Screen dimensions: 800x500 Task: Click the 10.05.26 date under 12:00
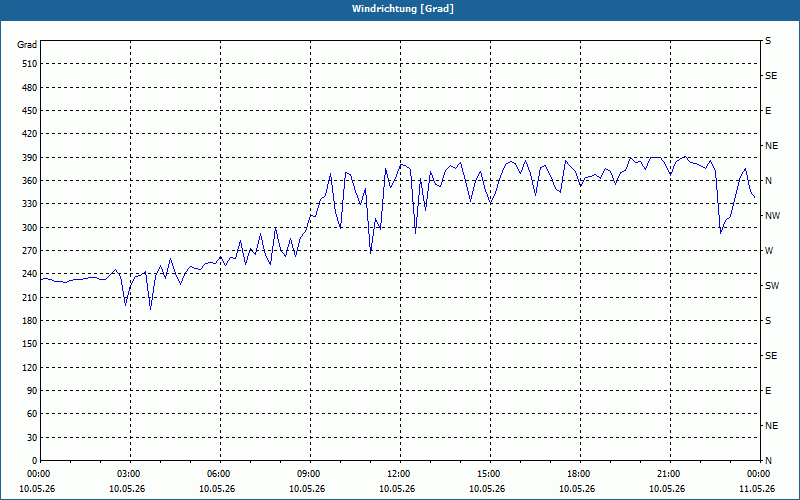tap(397, 489)
